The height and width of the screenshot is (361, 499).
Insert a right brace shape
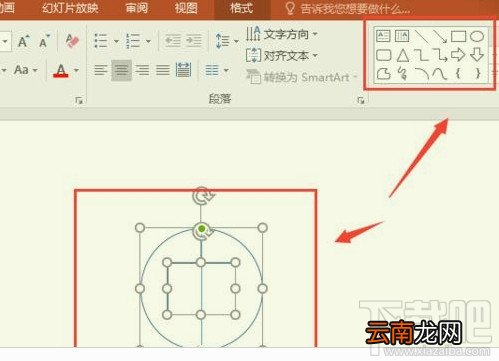(x=478, y=73)
